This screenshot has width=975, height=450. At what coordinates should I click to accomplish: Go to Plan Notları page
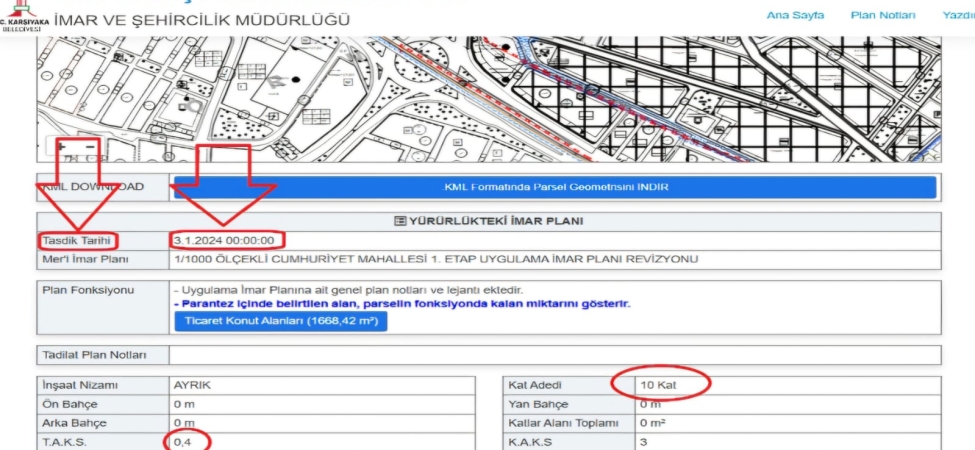click(x=882, y=15)
